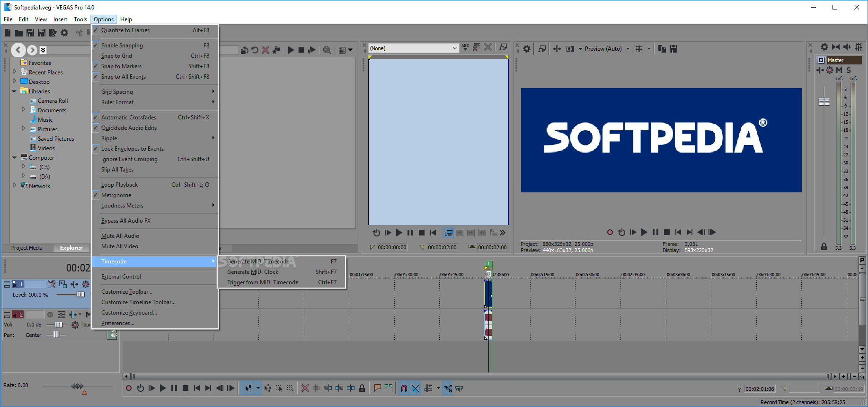Click the overlays grid icon in preview
Image resolution: width=868 pixels, height=407 pixels.
639,49
